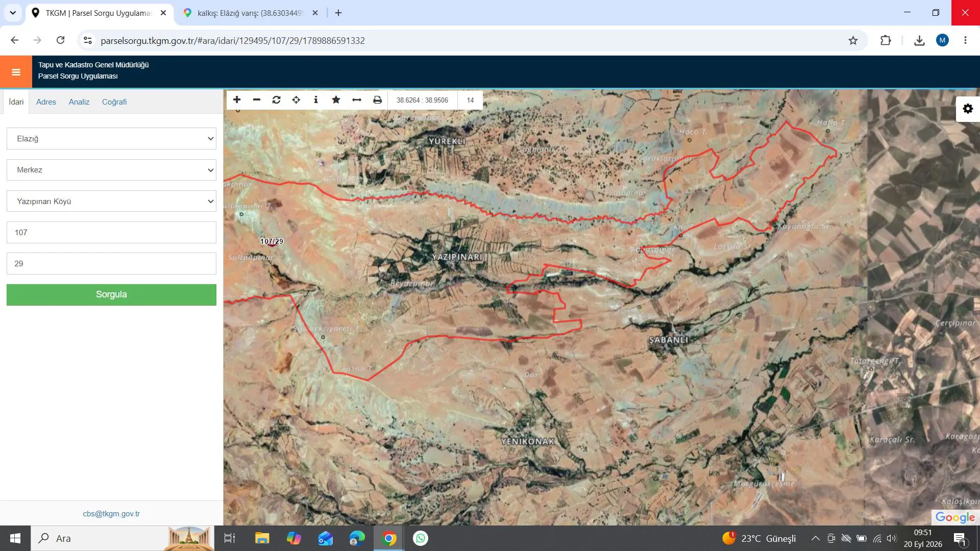The image size is (980, 551).
Task: Switch to the Google Maps kalkış: Elâzığ tab
Action: tap(250, 13)
